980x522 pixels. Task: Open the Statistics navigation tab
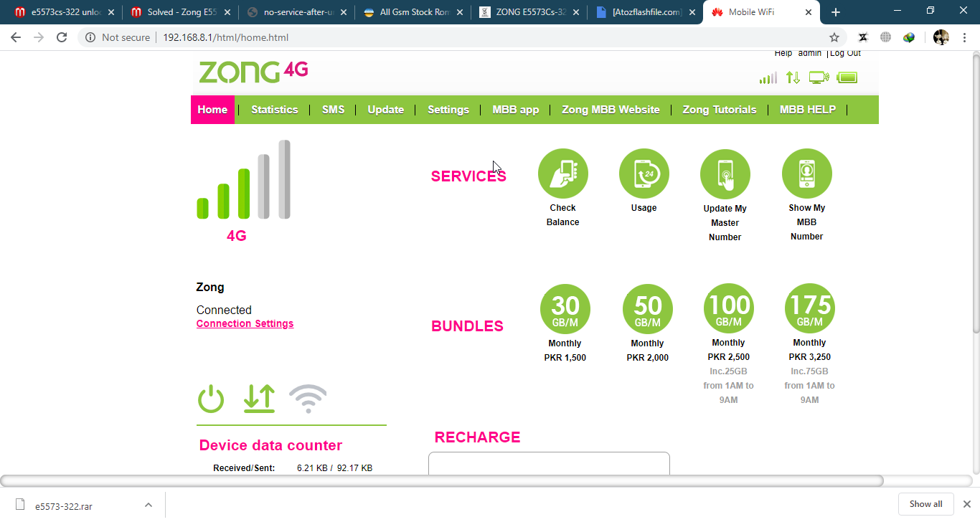pyautogui.click(x=275, y=110)
